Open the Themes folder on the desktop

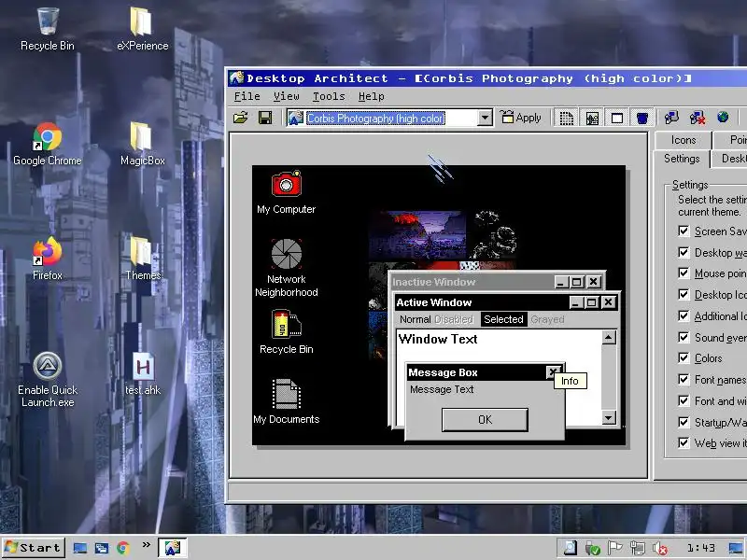(x=143, y=259)
